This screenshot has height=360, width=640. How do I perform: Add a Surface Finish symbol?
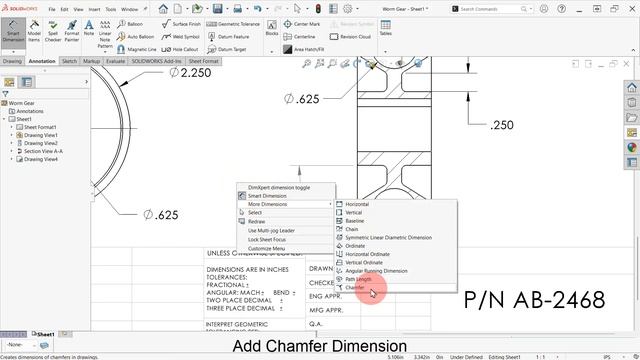tap(181, 24)
